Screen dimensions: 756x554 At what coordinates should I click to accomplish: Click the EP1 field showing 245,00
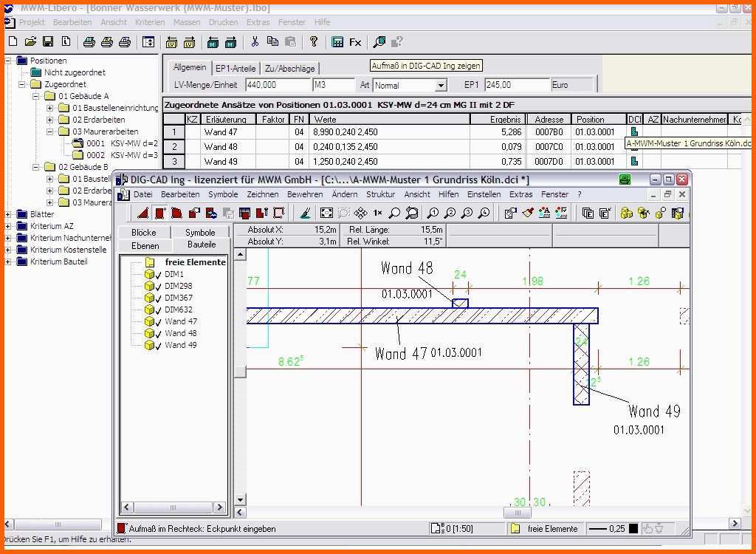click(x=517, y=85)
